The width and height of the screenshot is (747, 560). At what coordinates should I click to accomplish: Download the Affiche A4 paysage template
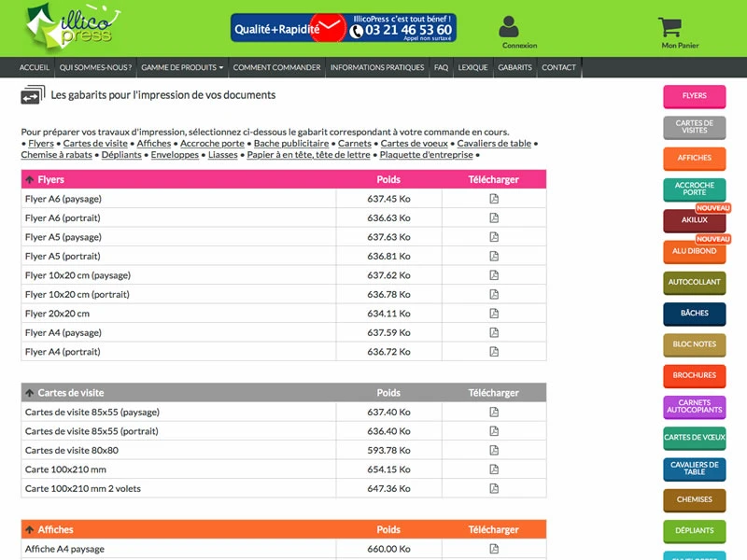coord(494,549)
